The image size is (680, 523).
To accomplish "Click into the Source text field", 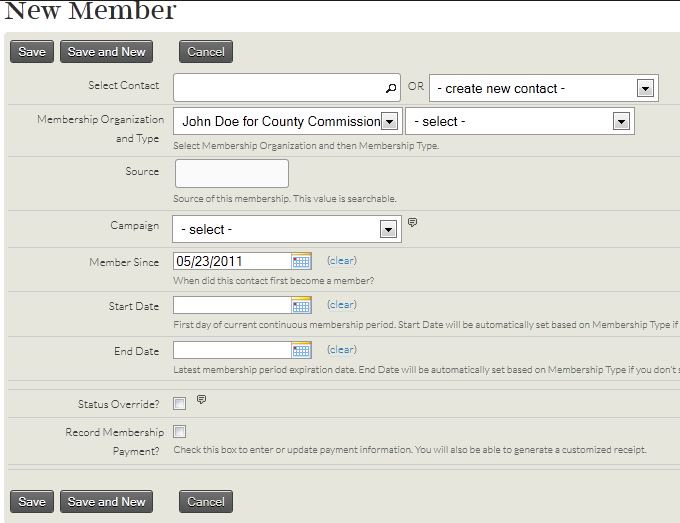I will point(232,173).
